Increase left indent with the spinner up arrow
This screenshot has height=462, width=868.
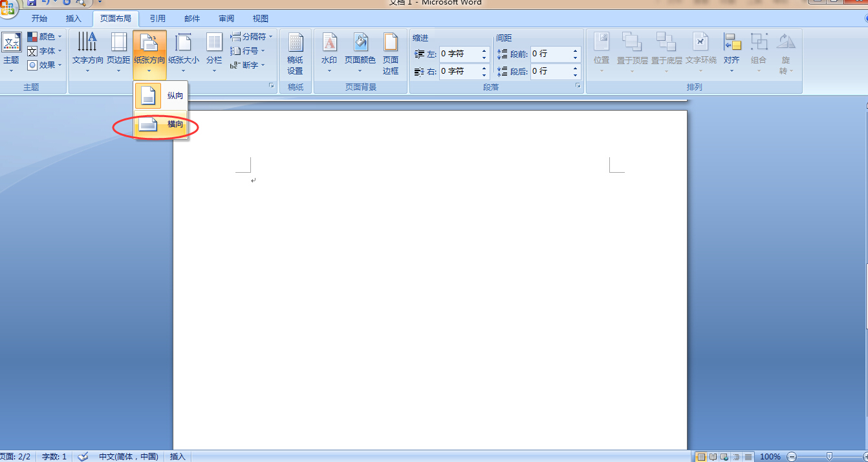[x=484, y=50]
